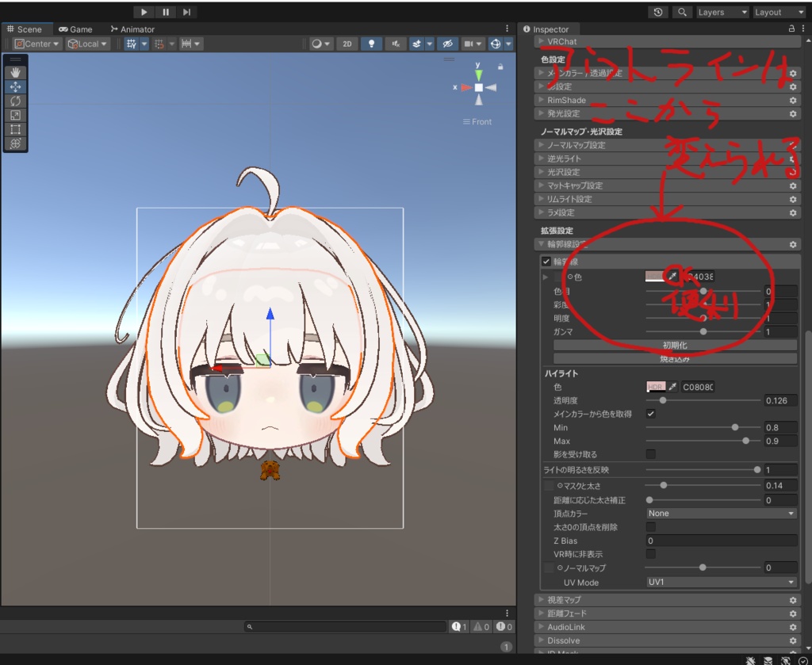Screen dimensions: 812x665
Task: Toggle hidden objects visibility eye
Action: pos(447,44)
